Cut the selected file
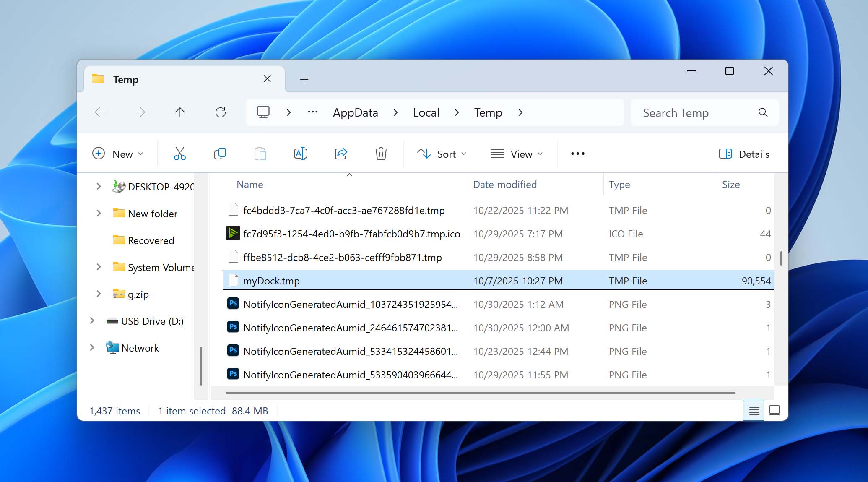This screenshot has height=482, width=868. [180, 154]
